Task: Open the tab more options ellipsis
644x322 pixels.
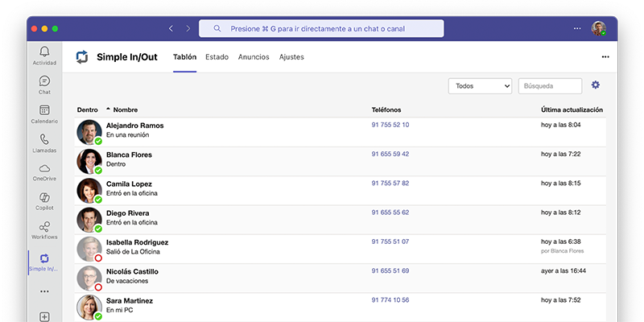Action: 605,57
